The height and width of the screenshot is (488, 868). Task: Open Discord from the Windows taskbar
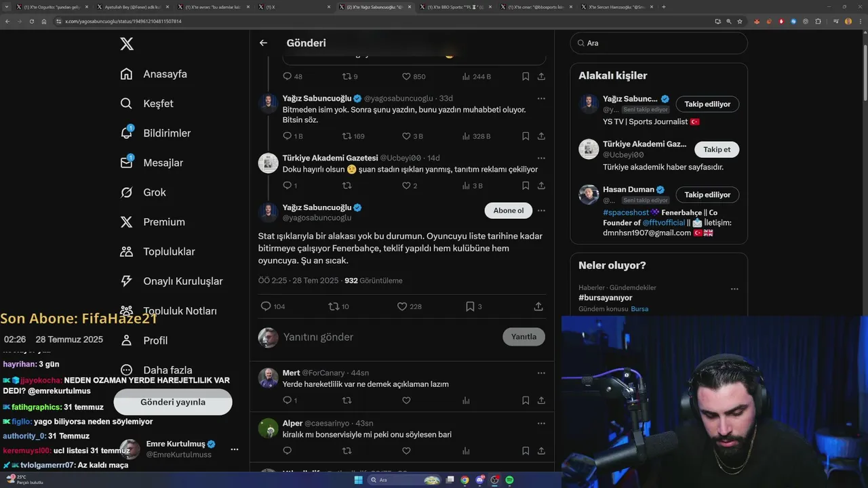480,480
